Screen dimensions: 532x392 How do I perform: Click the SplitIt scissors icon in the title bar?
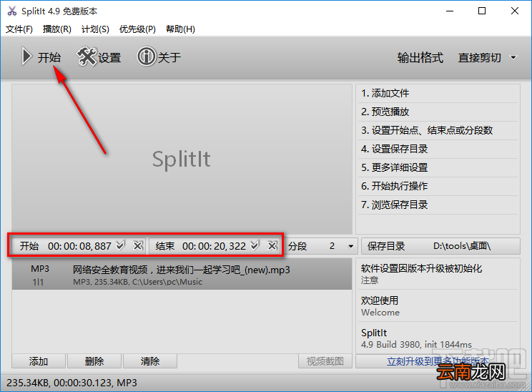12,11
